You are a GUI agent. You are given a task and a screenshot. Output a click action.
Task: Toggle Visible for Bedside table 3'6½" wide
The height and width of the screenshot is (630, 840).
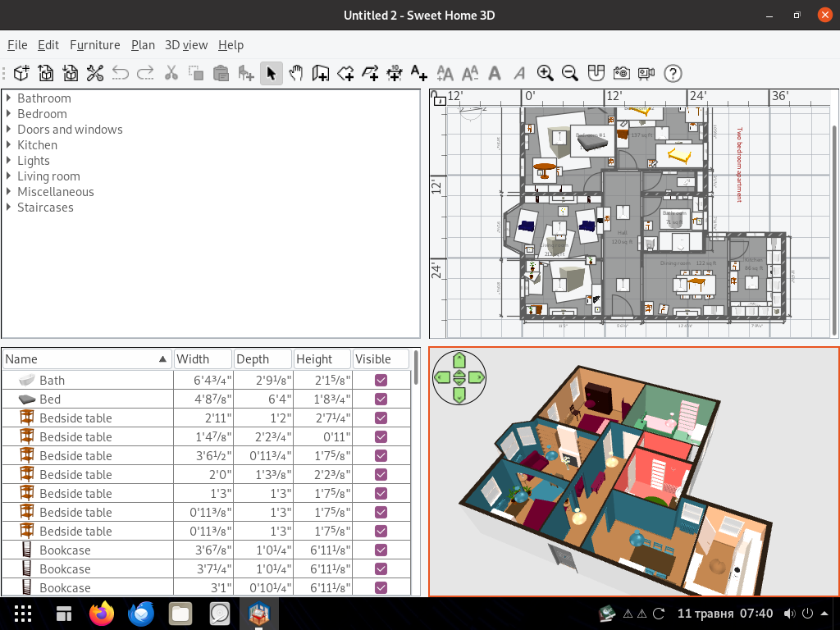tap(381, 455)
